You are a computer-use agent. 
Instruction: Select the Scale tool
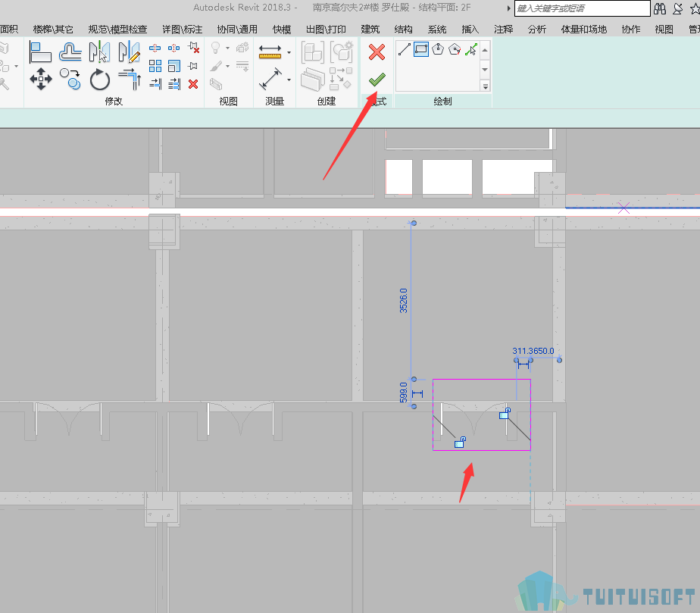[x=174, y=66]
